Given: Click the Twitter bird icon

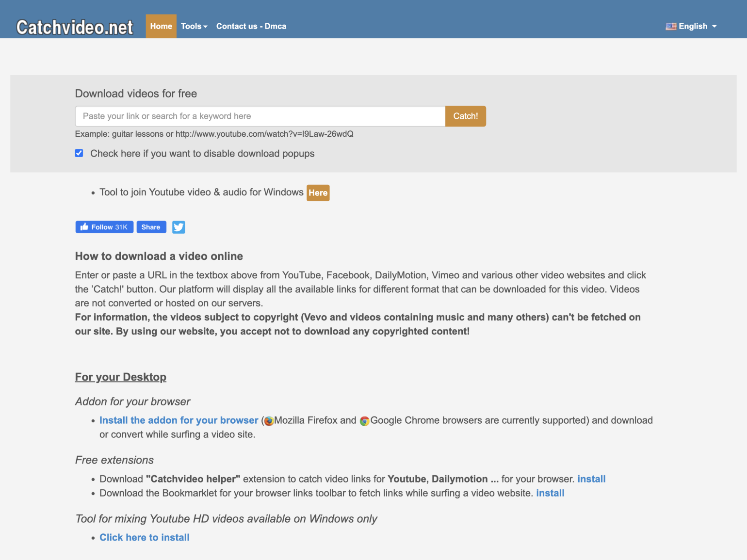Looking at the screenshot, I should [x=179, y=227].
